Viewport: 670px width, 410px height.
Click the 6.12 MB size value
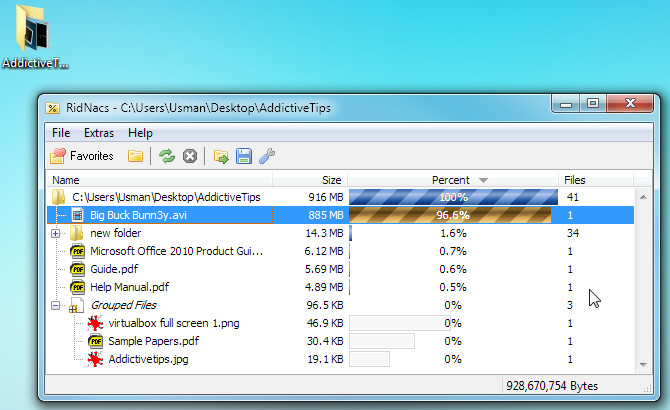pos(323,251)
